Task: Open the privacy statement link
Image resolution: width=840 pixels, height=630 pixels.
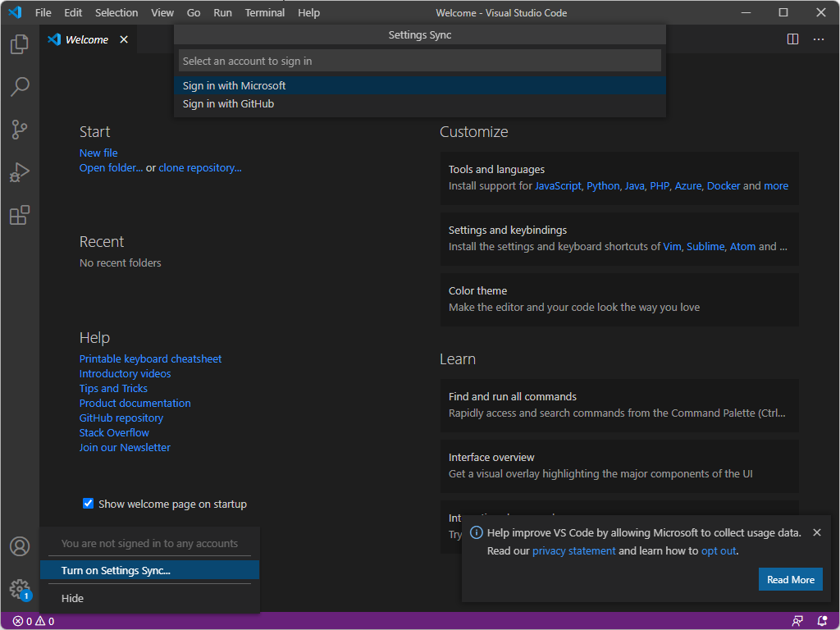Action: point(573,550)
